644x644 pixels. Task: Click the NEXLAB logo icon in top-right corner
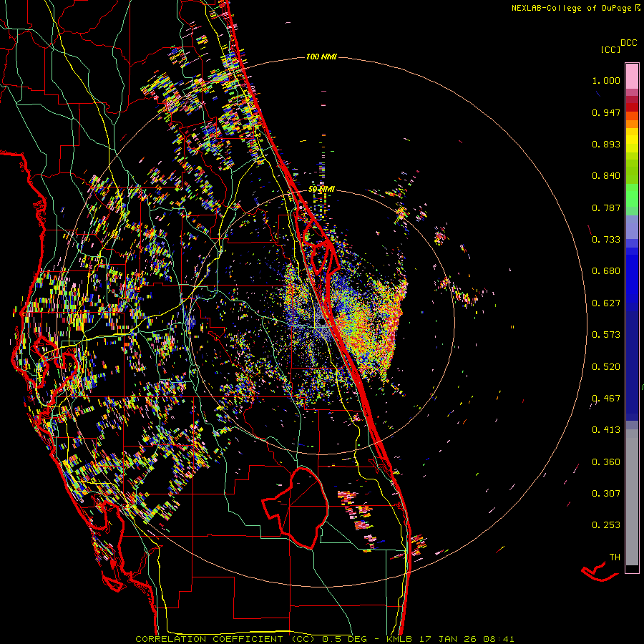pyautogui.click(x=637, y=8)
